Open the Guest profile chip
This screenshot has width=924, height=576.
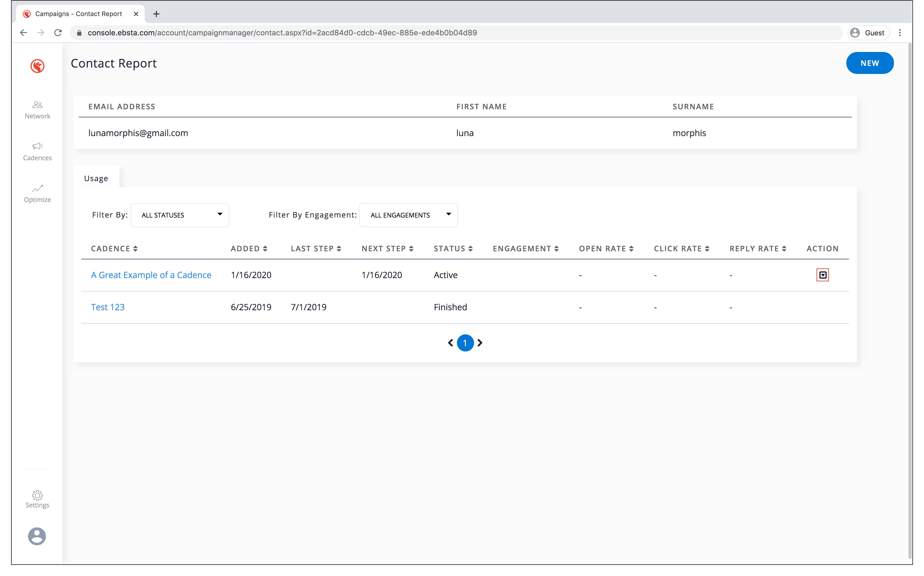[868, 33]
